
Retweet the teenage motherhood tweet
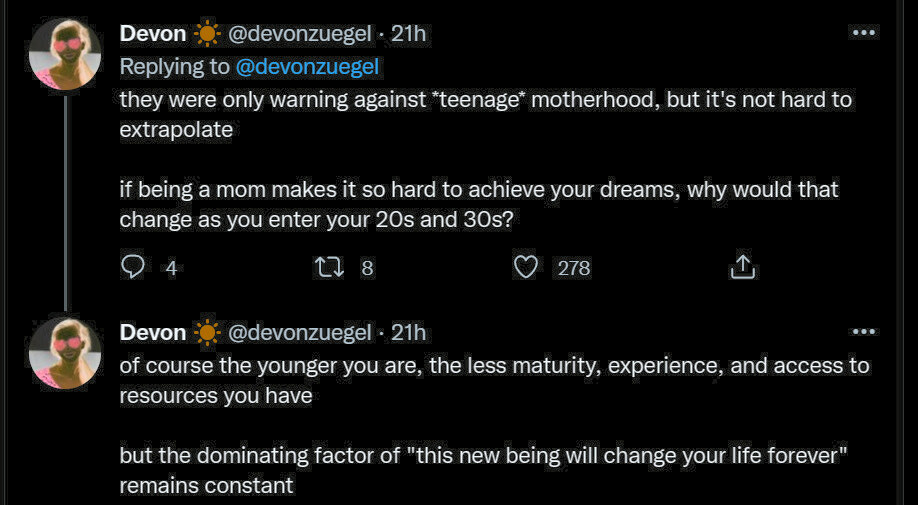[328, 267]
